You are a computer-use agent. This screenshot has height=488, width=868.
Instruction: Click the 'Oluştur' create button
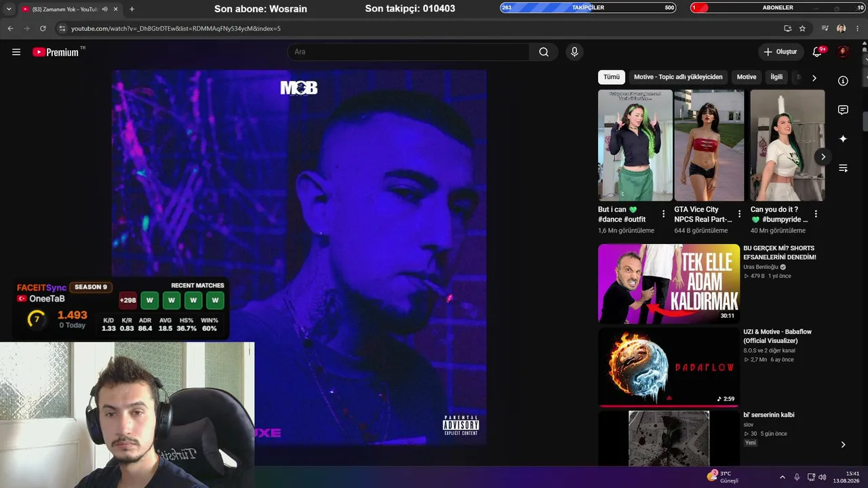781,52
